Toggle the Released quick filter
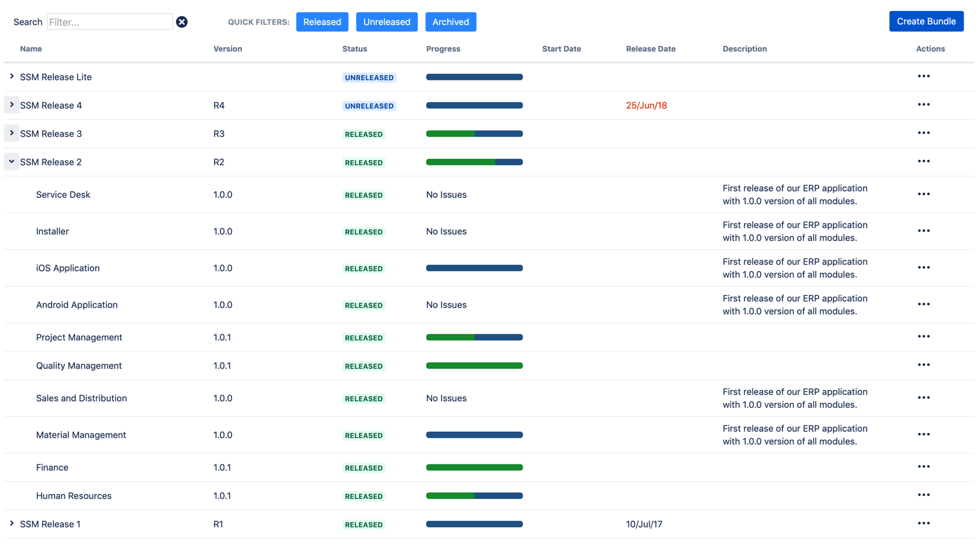Screen dimensions: 980x545 [322, 22]
